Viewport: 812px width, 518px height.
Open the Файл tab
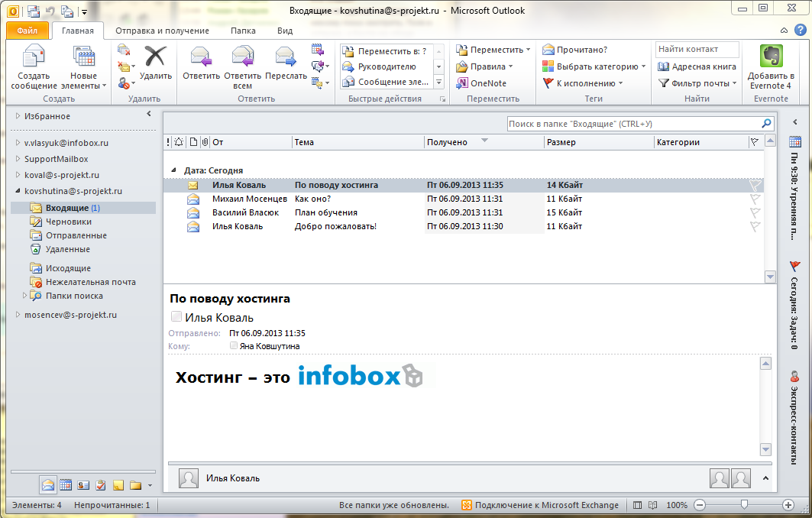click(27, 31)
